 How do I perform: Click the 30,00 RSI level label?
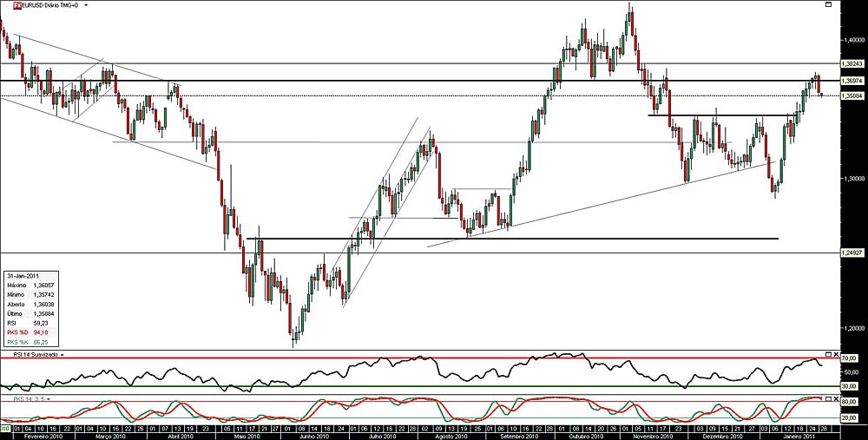851,386
